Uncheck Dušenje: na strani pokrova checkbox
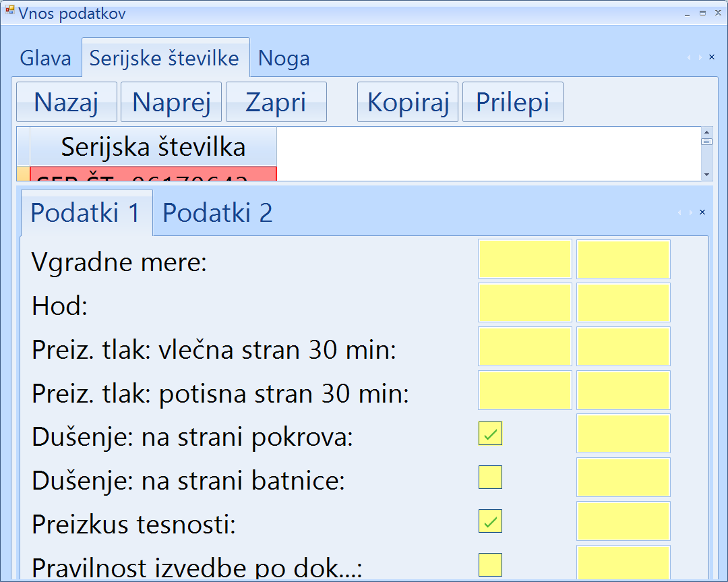This screenshot has width=728, height=582. click(490, 434)
